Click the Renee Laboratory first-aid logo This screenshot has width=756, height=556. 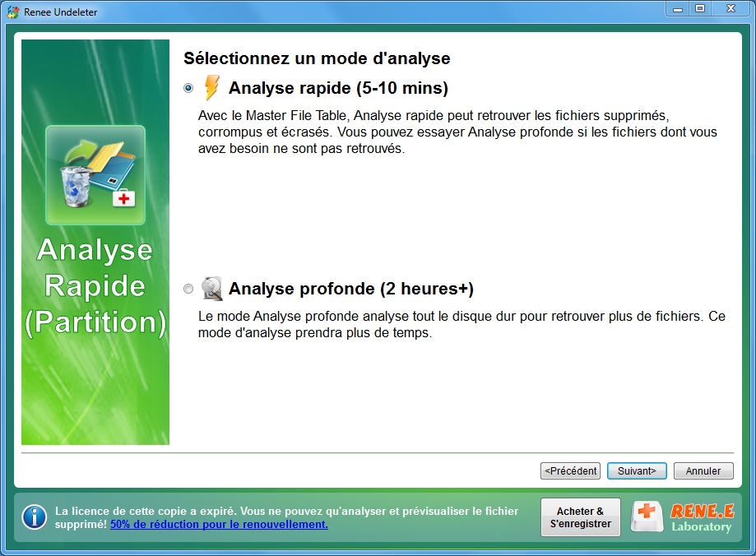click(x=683, y=517)
